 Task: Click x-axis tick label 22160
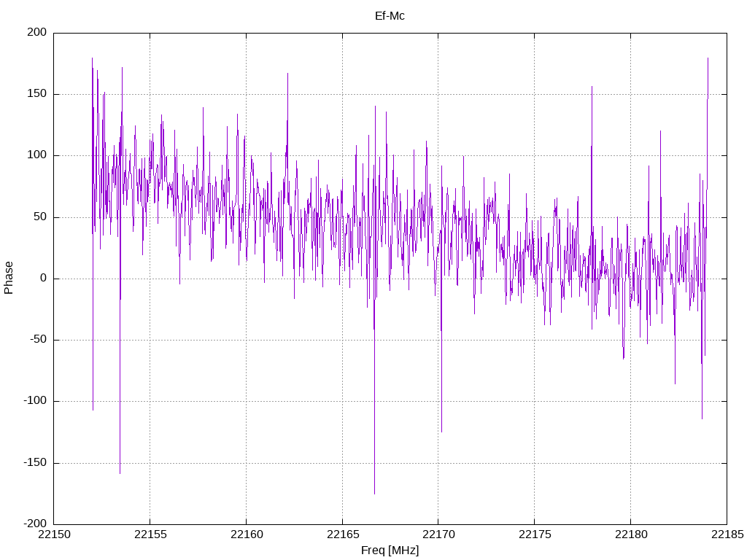tap(247, 534)
